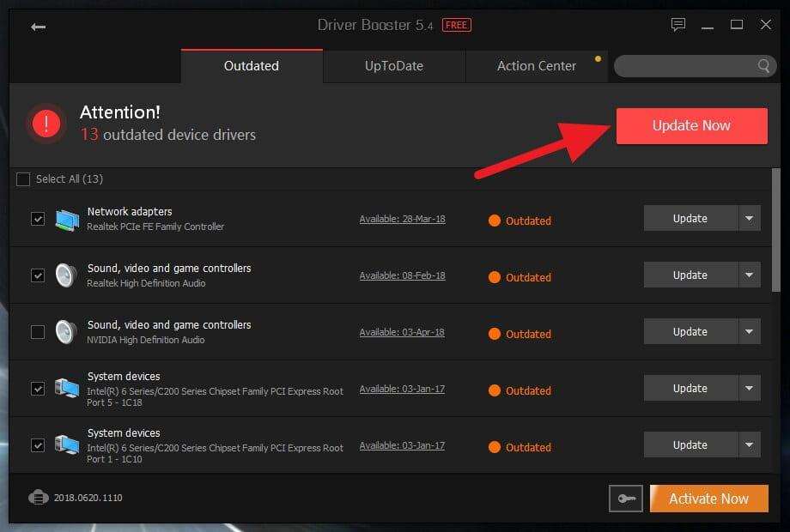Open the feedback message icon in title bar
790x532 pixels.
pos(678,26)
